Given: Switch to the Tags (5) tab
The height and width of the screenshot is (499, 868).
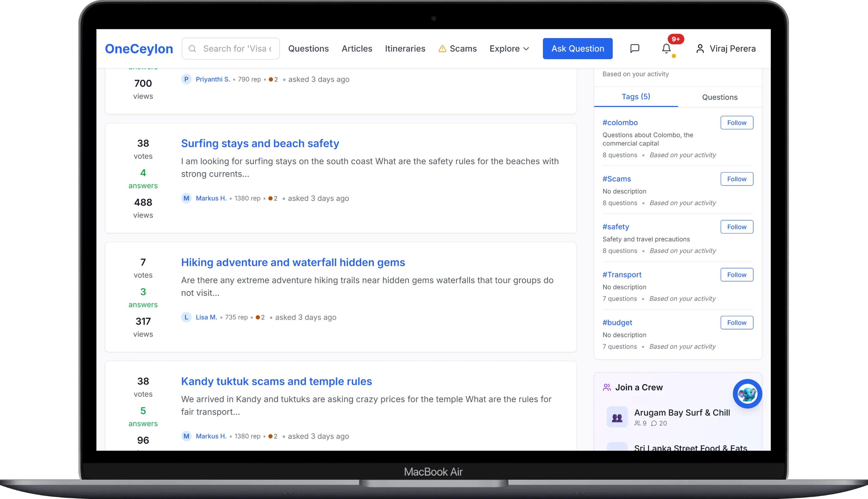Looking at the screenshot, I should [x=636, y=97].
